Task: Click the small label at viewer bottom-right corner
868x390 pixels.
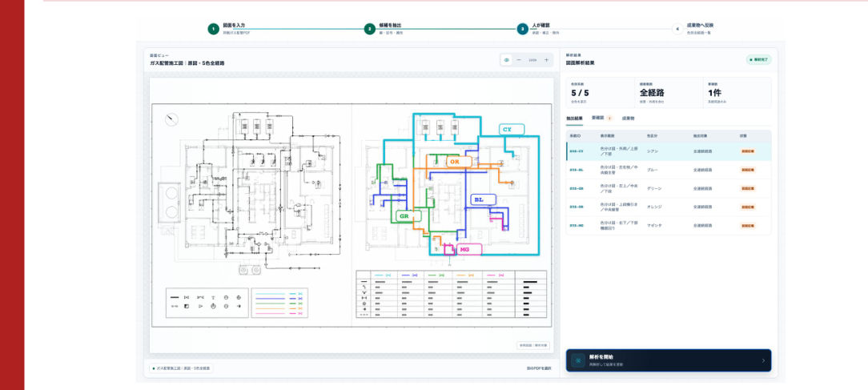Action: pyautogui.click(x=533, y=345)
